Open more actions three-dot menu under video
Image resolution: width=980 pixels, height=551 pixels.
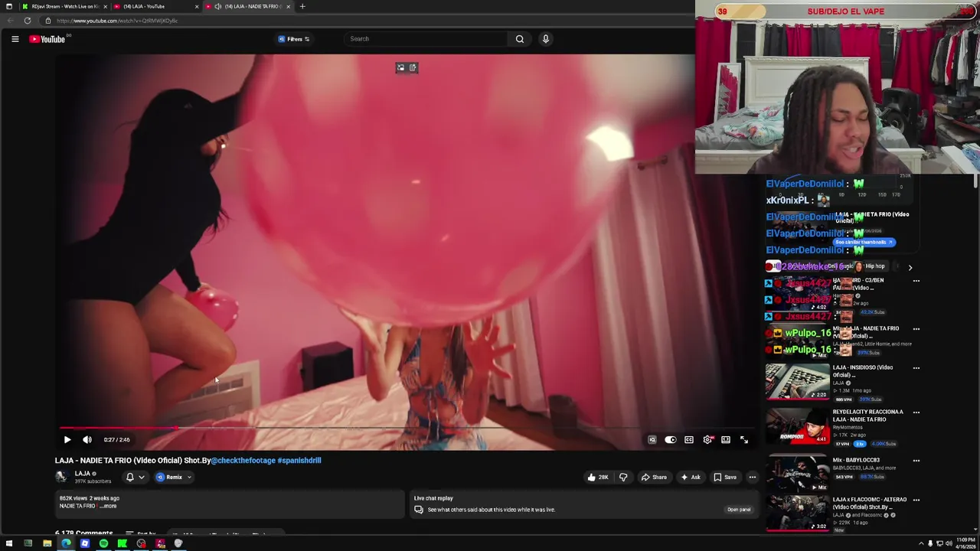click(753, 478)
